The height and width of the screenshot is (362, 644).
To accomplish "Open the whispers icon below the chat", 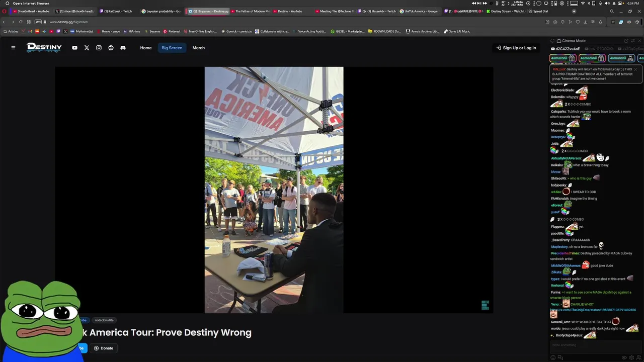I will pos(560,357).
